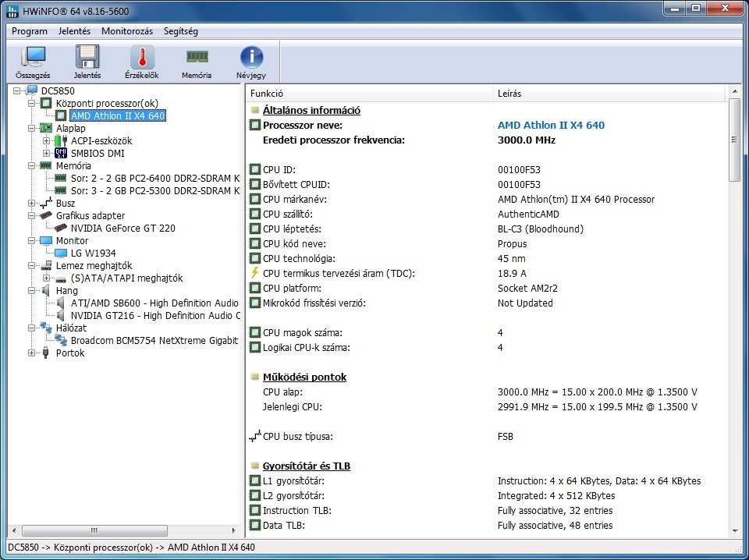This screenshot has width=749, height=560.
Task: Click the speaker icon beside Hang
Action: click(46, 290)
